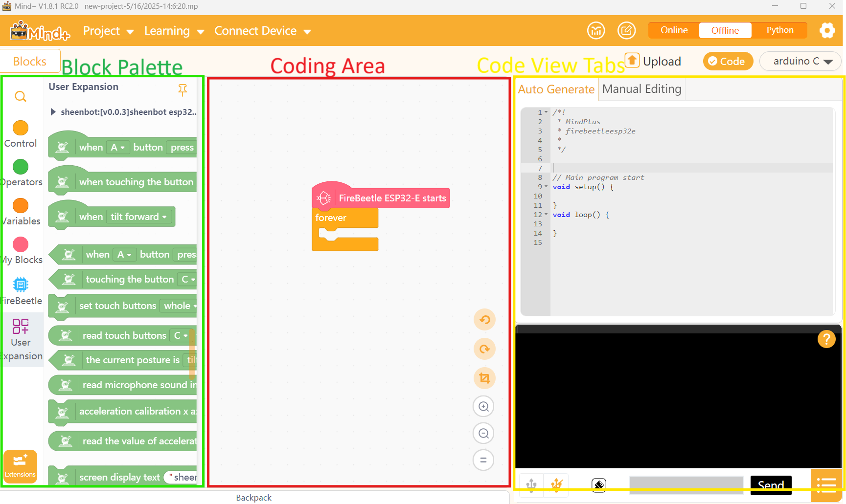The width and height of the screenshot is (846, 504).
Task: Select the My Blocks category
Action: 21,251
